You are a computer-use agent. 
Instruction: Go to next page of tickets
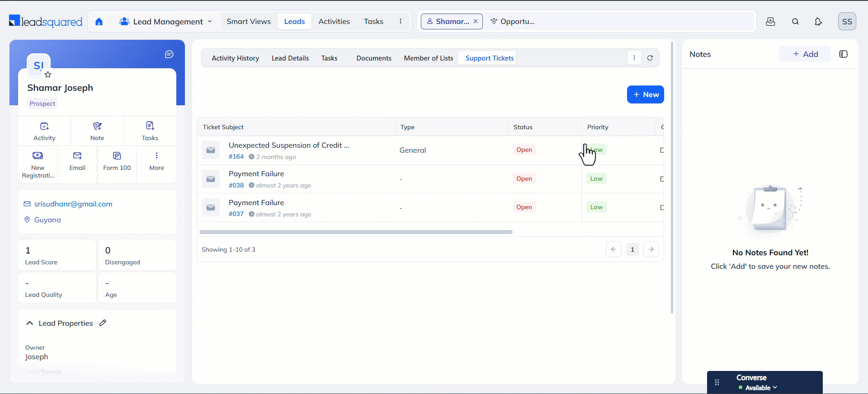click(651, 249)
